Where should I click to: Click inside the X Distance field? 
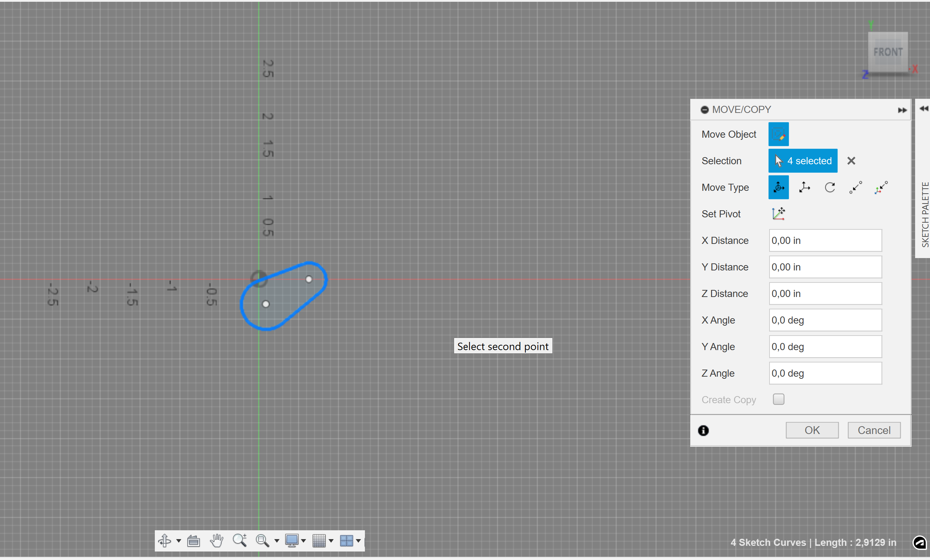point(825,240)
